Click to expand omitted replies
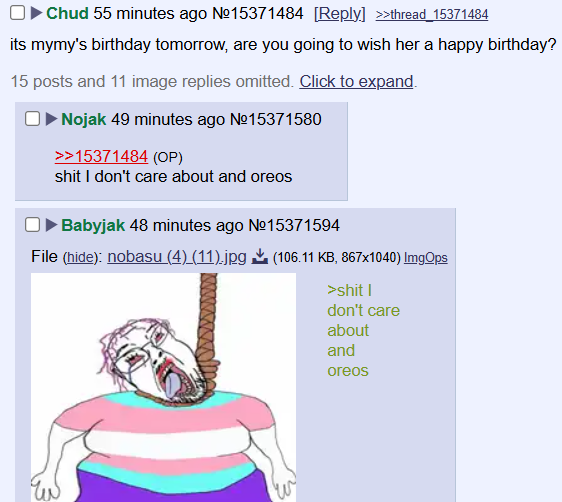The height and width of the screenshot is (502, 562). point(356,81)
